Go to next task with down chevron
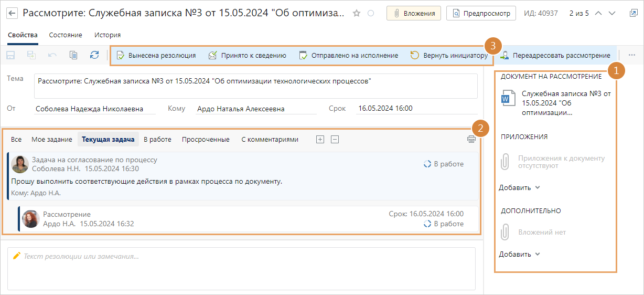This screenshot has height=295, width=644. [x=611, y=13]
